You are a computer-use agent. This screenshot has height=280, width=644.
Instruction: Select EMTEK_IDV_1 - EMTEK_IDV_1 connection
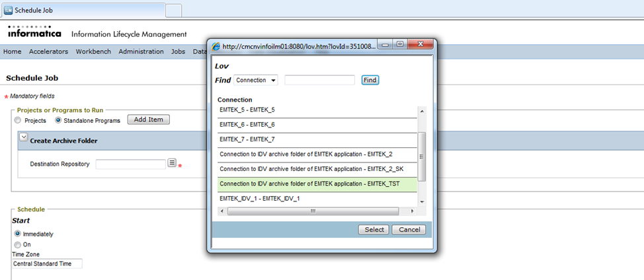coord(317,199)
